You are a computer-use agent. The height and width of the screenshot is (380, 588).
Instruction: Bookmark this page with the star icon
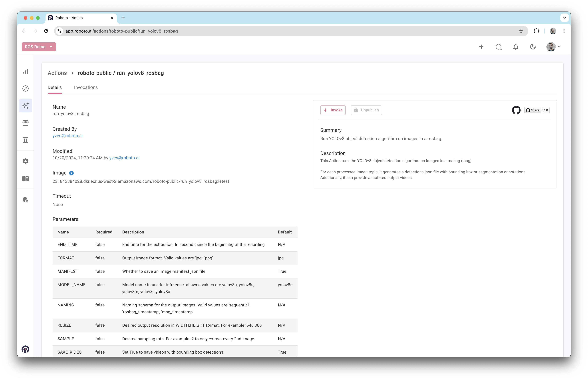pos(521,31)
